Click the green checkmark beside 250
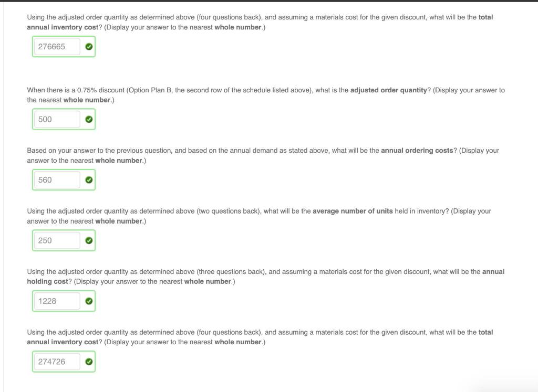The image size is (538, 392). point(88,240)
